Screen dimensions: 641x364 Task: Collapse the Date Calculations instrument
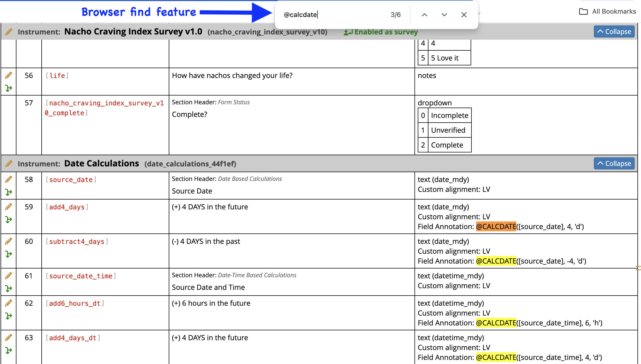(614, 164)
